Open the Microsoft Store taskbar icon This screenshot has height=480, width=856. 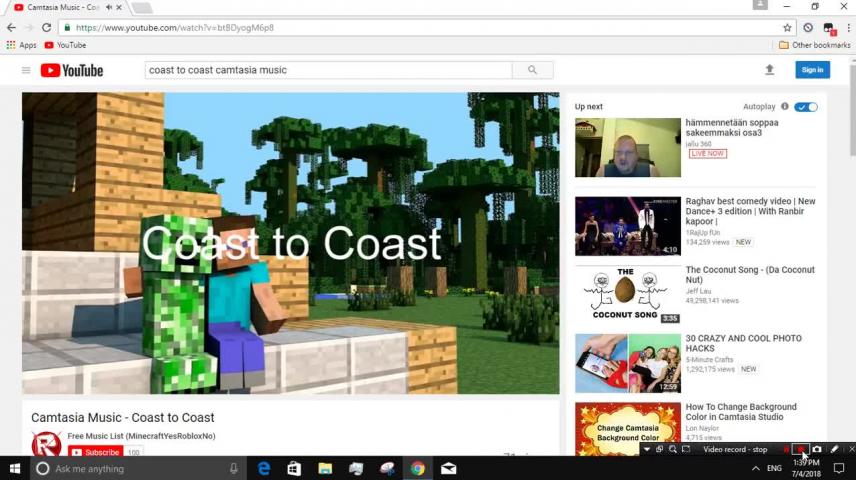[x=294, y=469]
